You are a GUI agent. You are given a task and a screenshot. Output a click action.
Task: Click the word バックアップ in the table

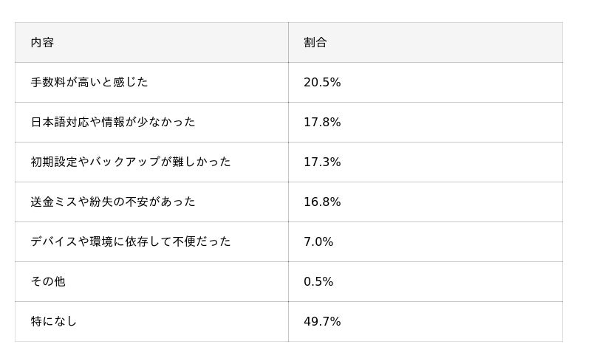[119, 162]
